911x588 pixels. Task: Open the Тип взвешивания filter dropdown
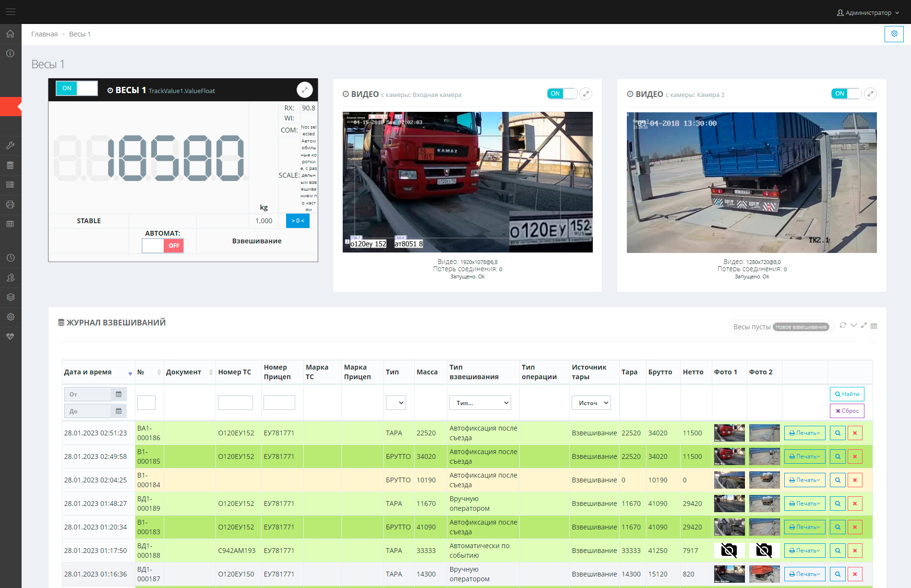click(480, 403)
